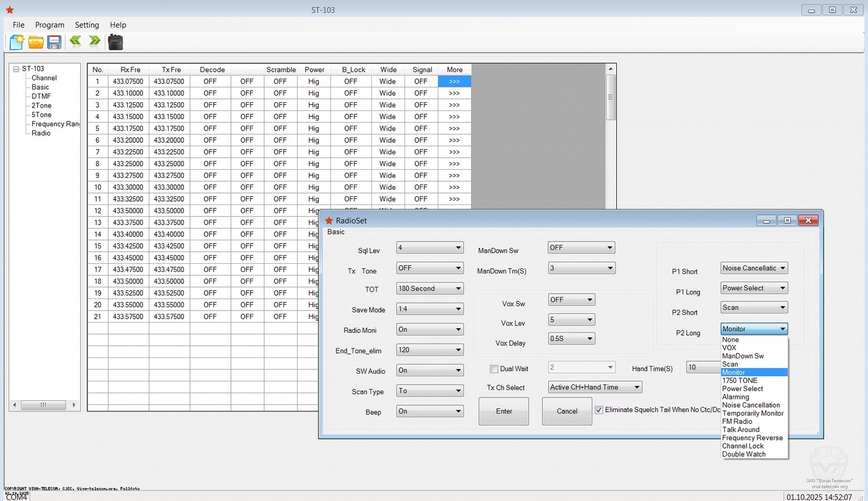Expand the TOT 180 Second dropdown
868x501 pixels.
pyautogui.click(x=458, y=289)
